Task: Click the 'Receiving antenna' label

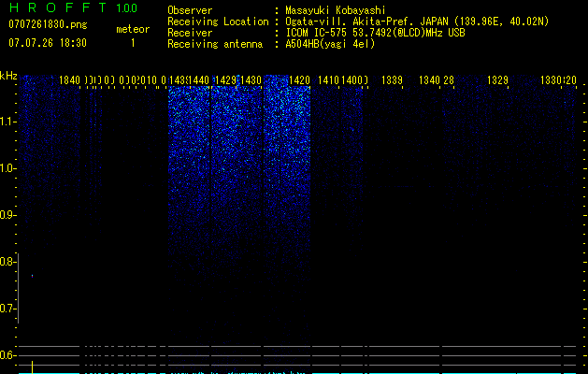Action: tap(215, 44)
